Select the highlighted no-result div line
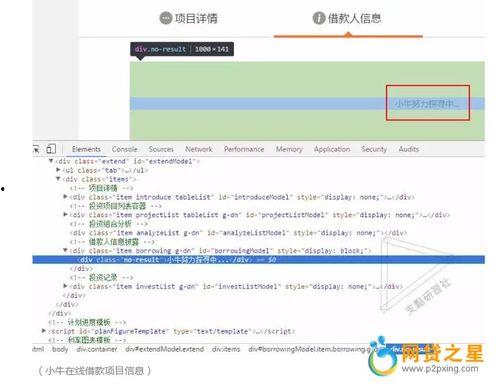This screenshot has height=387, width=499. (258, 260)
